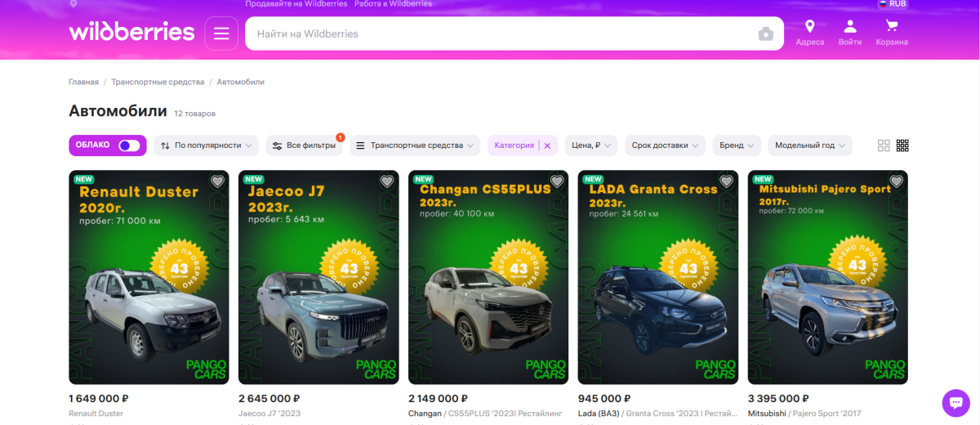Click the Автомобили breadcrumb
The height and width of the screenshot is (425, 980).
coord(241,82)
